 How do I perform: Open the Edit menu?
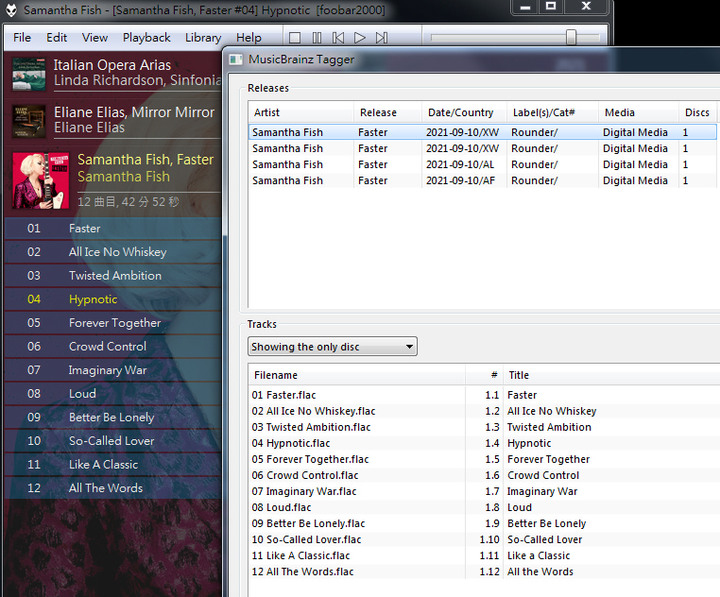56,38
